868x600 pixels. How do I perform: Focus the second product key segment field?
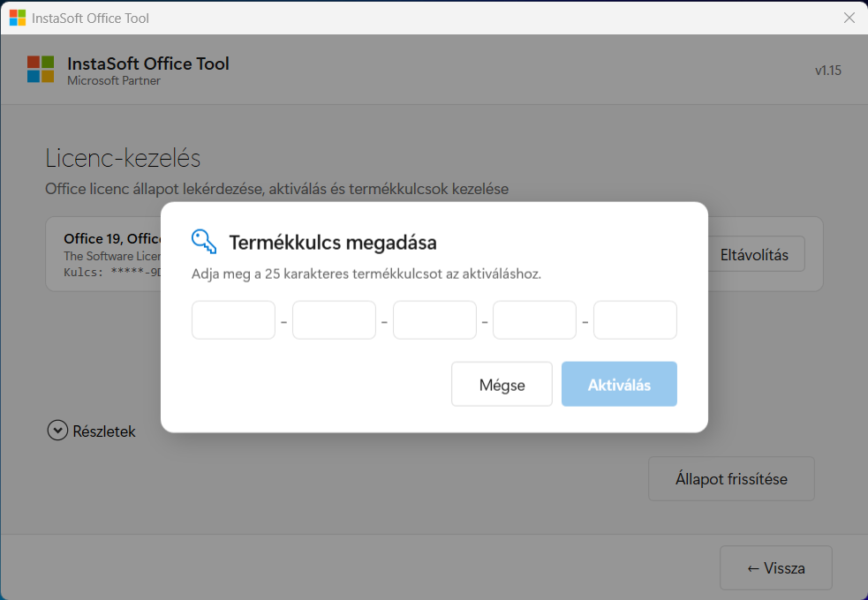(x=334, y=320)
